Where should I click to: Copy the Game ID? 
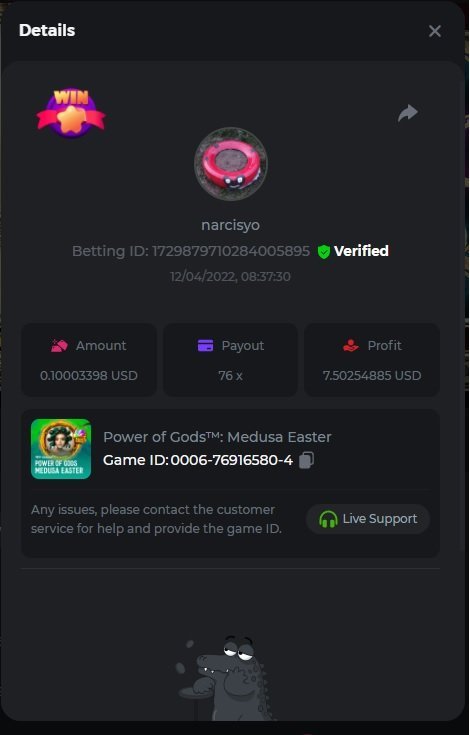click(306, 460)
